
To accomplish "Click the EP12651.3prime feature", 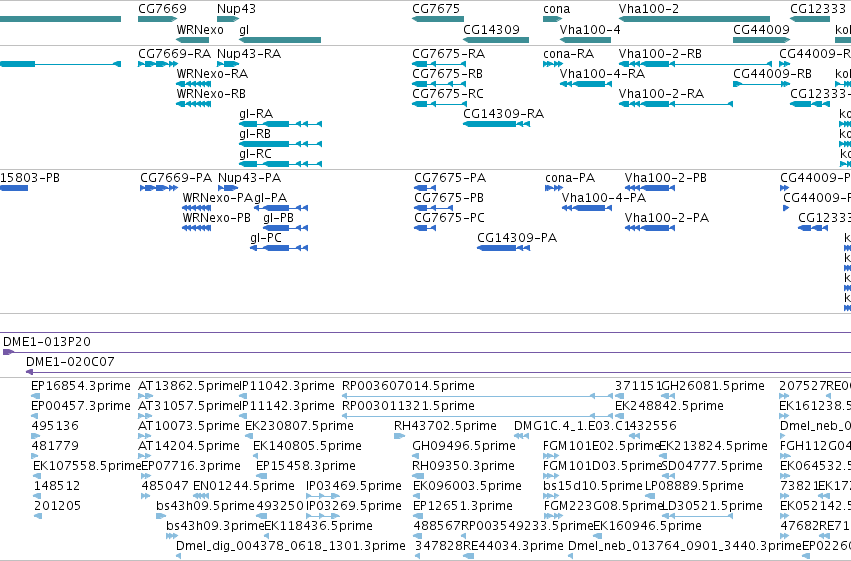I will pyautogui.click(x=418, y=517).
